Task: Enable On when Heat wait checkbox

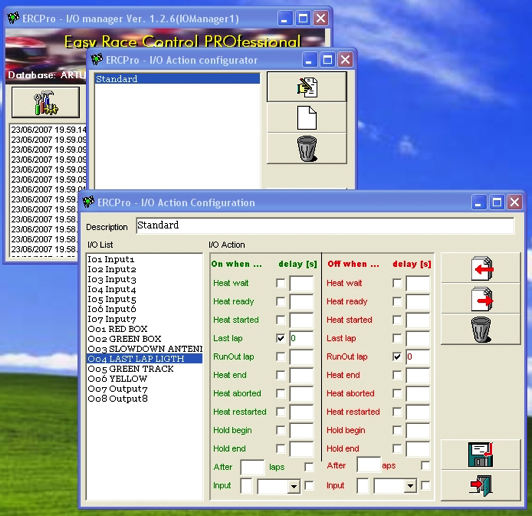Action: (x=281, y=283)
